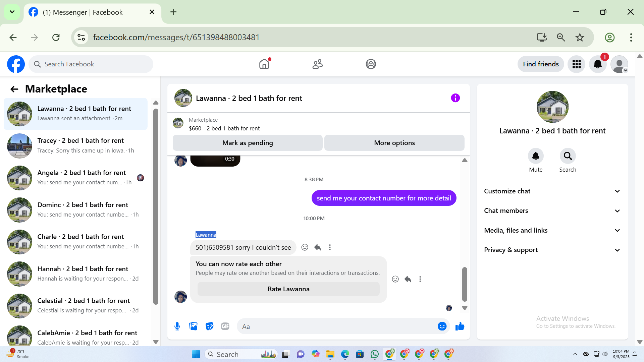Open the emoji picker in message box
The image size is (644, 362).
pos(442,326)
